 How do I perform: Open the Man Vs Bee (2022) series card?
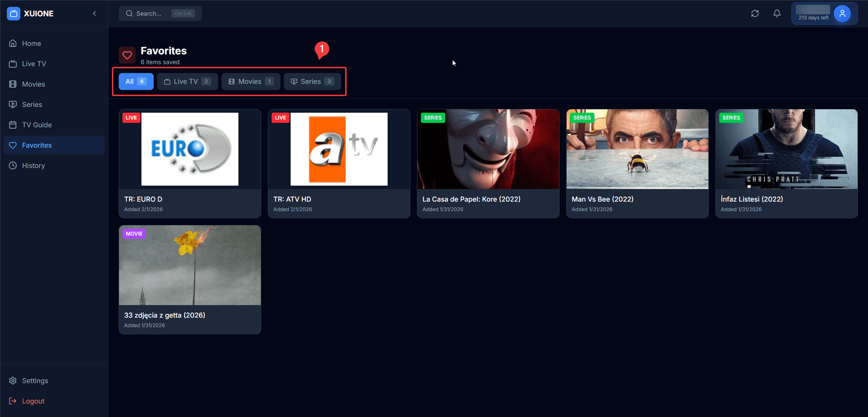637,163
